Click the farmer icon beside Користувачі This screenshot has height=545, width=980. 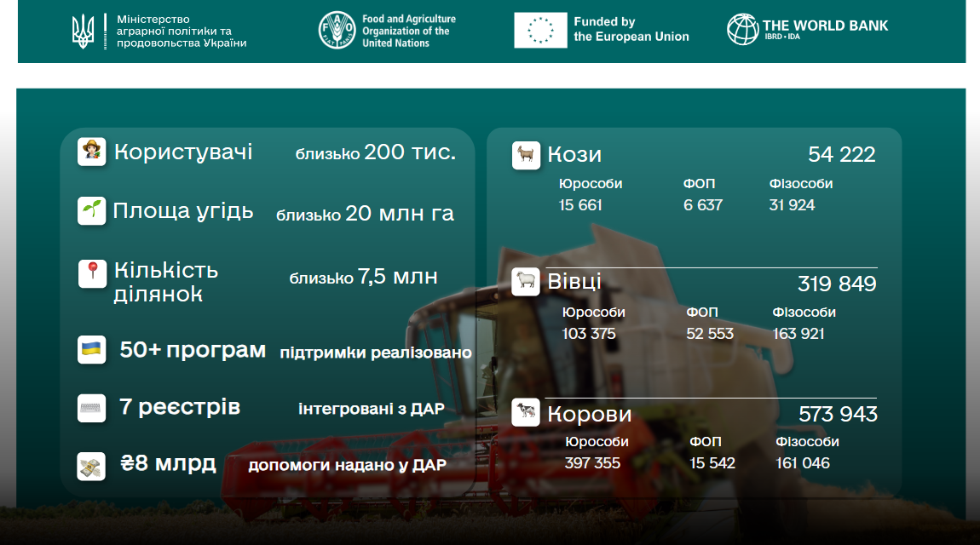click(92, 152)
